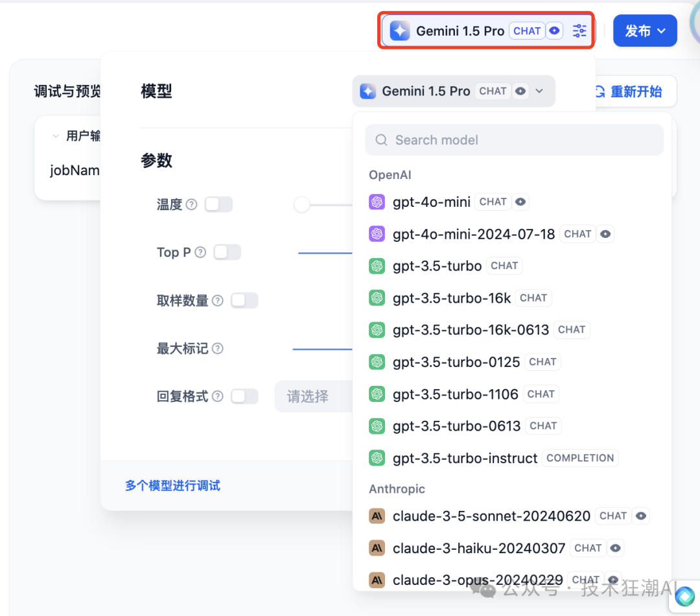
Task: Click the gpt-3.5-turbo-1106 OpenAI icon
Action: pos(377,394)
